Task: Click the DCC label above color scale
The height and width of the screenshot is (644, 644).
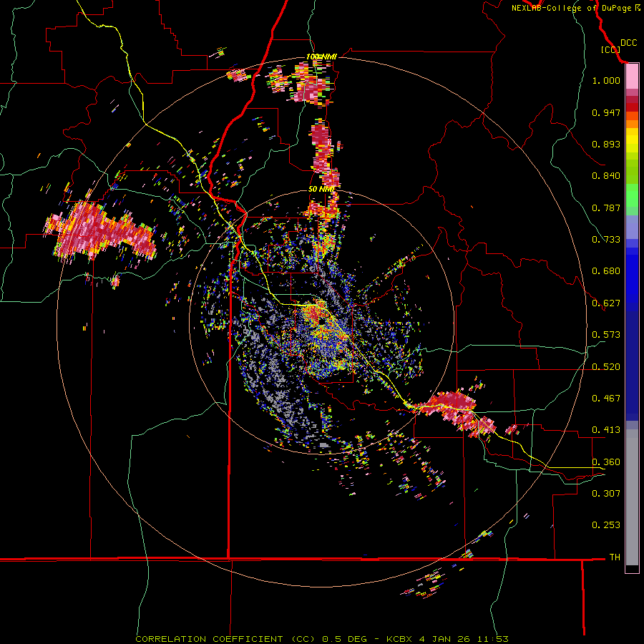Action: [x=629, y=43]
